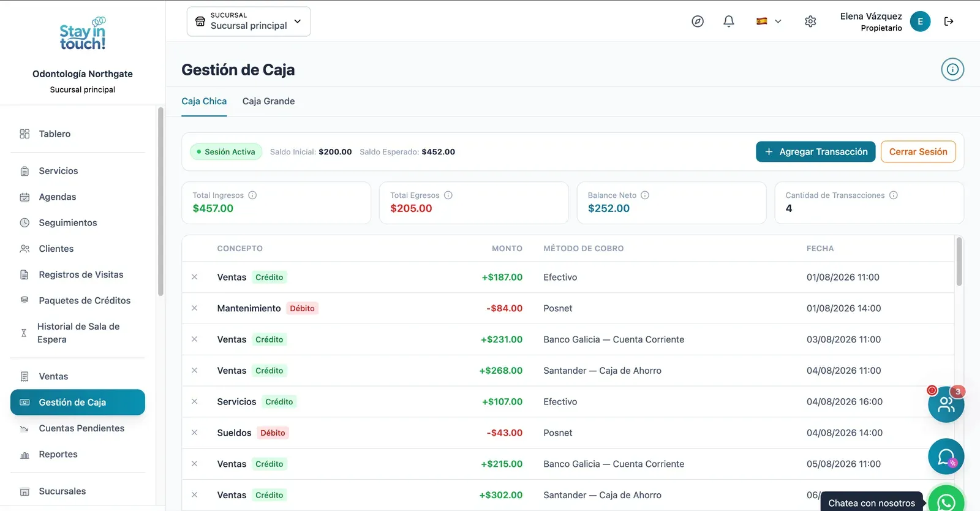This screenshot has height=511, width=980.
Task: Click the 04/08/2026 16:00 date cell
Action: pos(845,401)
